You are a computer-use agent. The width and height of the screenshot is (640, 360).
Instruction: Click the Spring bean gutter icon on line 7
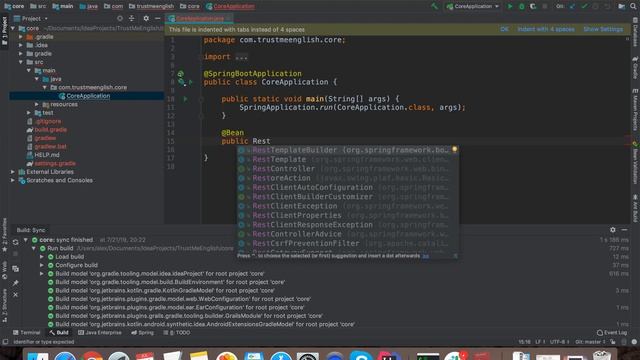[180, 73]
